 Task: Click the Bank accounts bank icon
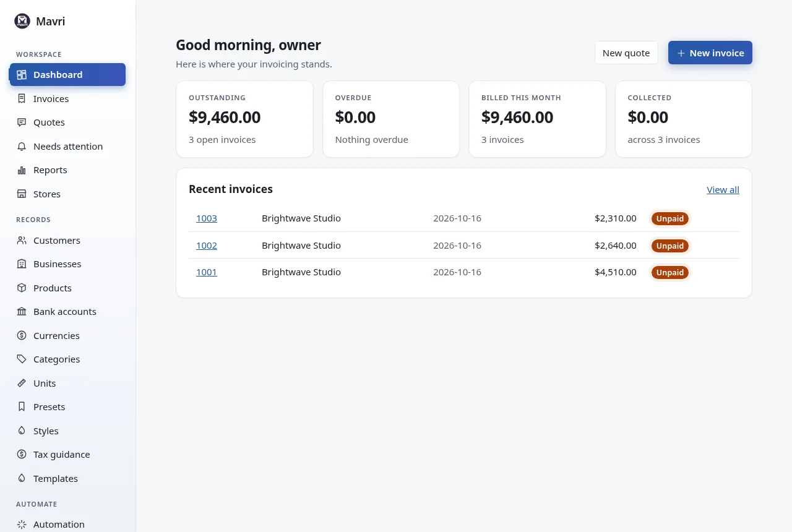tap(22, 312)
